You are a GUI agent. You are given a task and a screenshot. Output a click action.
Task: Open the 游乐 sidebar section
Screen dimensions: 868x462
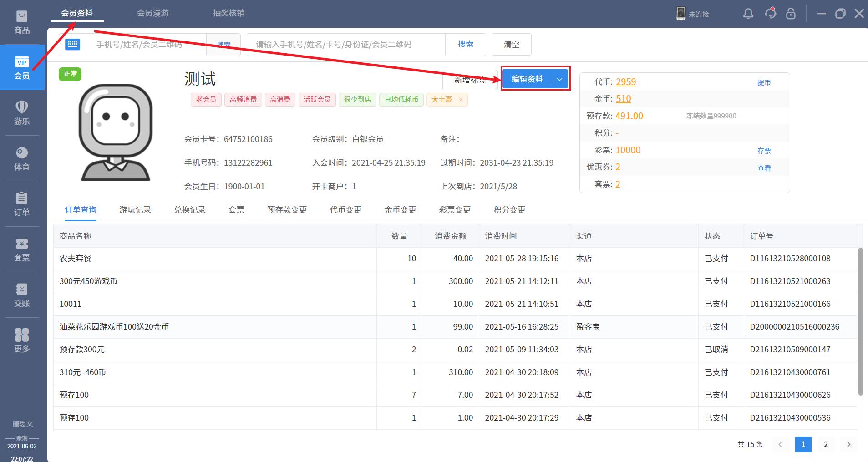pyautogui.click(x=22, y=113)
